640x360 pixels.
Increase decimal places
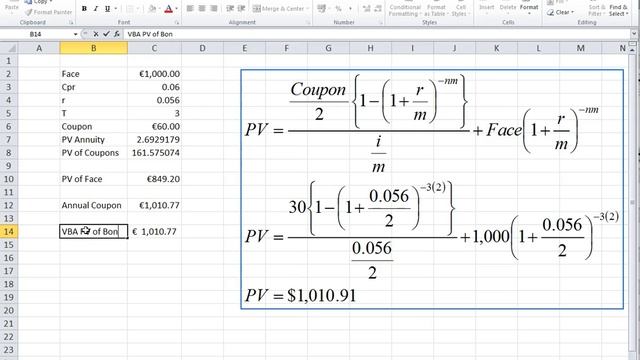(x=366, y=8)
